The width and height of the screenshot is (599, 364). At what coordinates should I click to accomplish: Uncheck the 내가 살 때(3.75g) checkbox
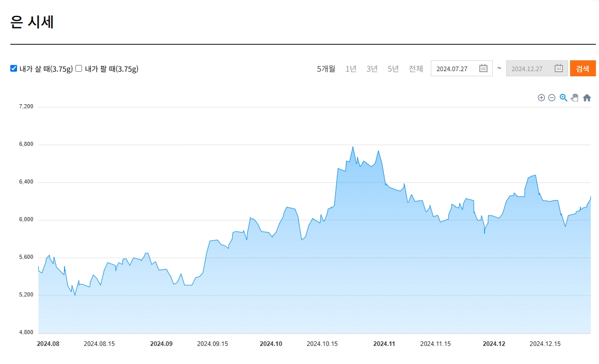coord(14,69)
